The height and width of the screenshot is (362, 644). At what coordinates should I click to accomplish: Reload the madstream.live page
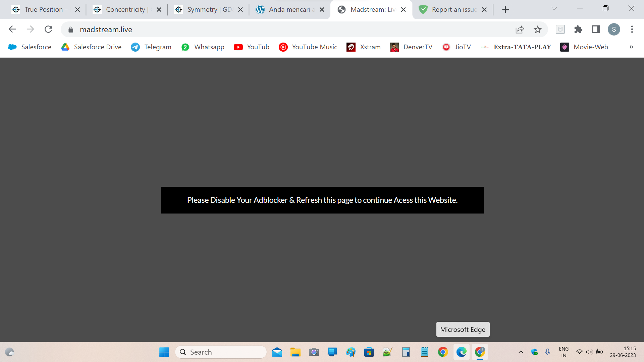pos(48,29)
